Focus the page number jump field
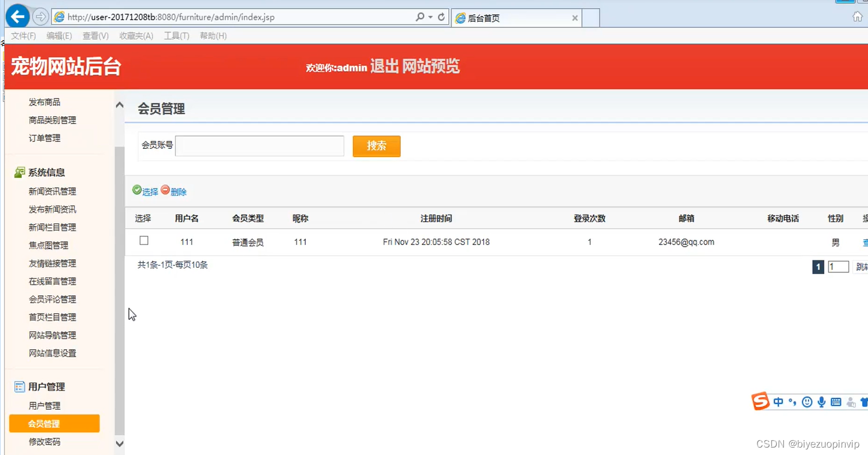Screen dimensions: 868x455 click(x=838, y=267)
